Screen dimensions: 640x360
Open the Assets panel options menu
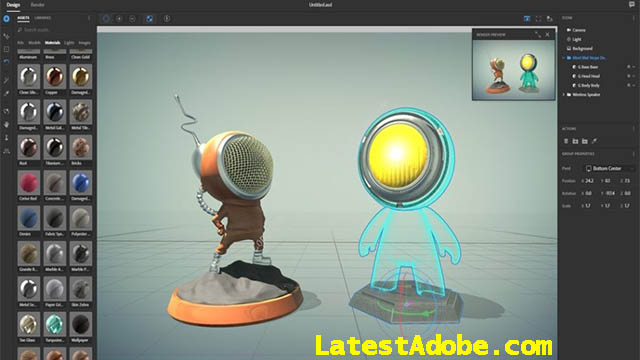[89, 18]
